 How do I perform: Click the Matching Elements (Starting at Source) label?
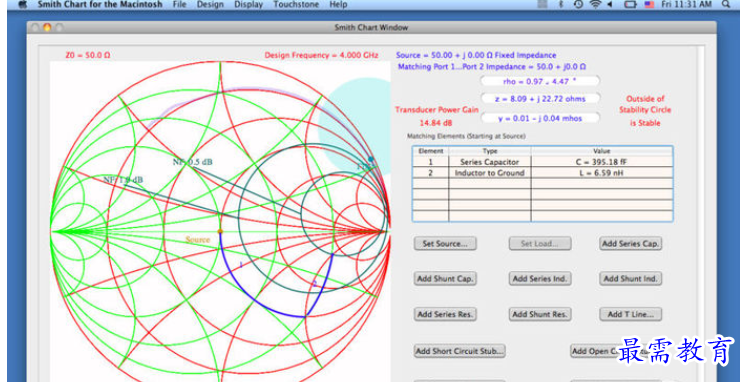(466, 136)
